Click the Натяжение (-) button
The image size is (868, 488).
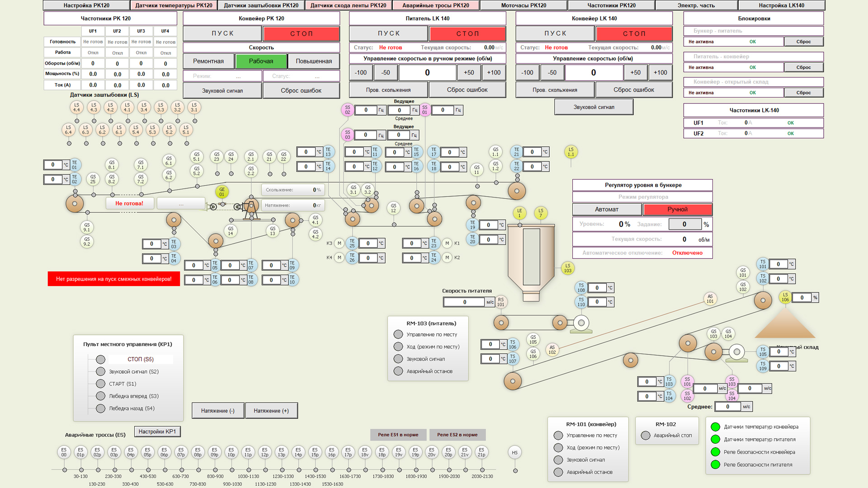coord(218,411)
